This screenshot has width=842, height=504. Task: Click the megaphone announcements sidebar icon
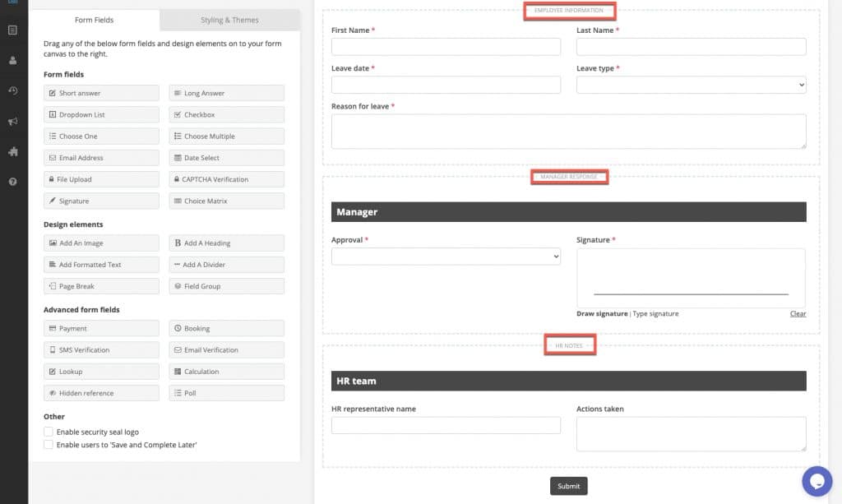click(12, 121)
